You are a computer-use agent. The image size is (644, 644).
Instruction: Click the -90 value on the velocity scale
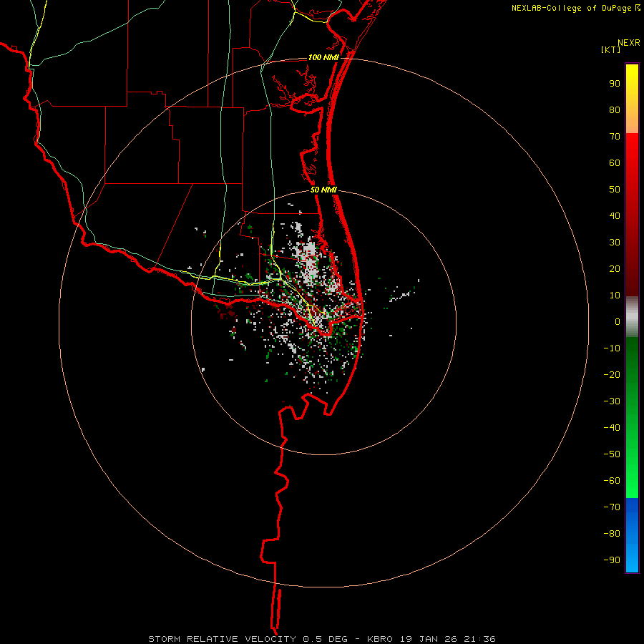point(612,560)
